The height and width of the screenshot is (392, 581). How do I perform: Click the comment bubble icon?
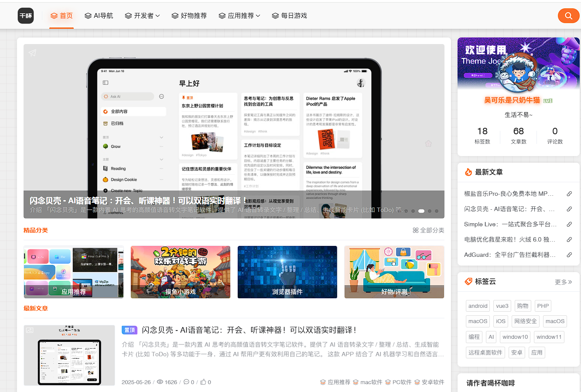click(x=186, y=382)
